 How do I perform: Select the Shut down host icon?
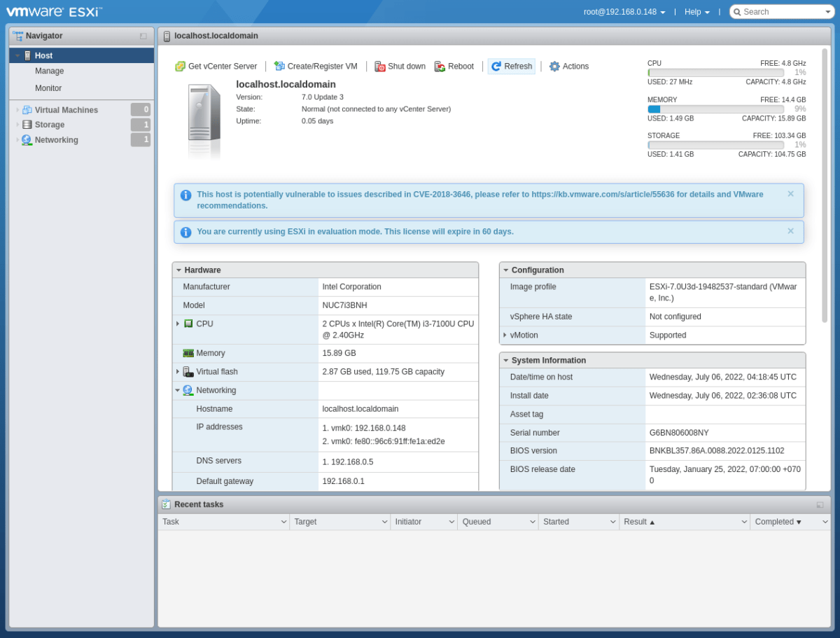pos(379,67)
